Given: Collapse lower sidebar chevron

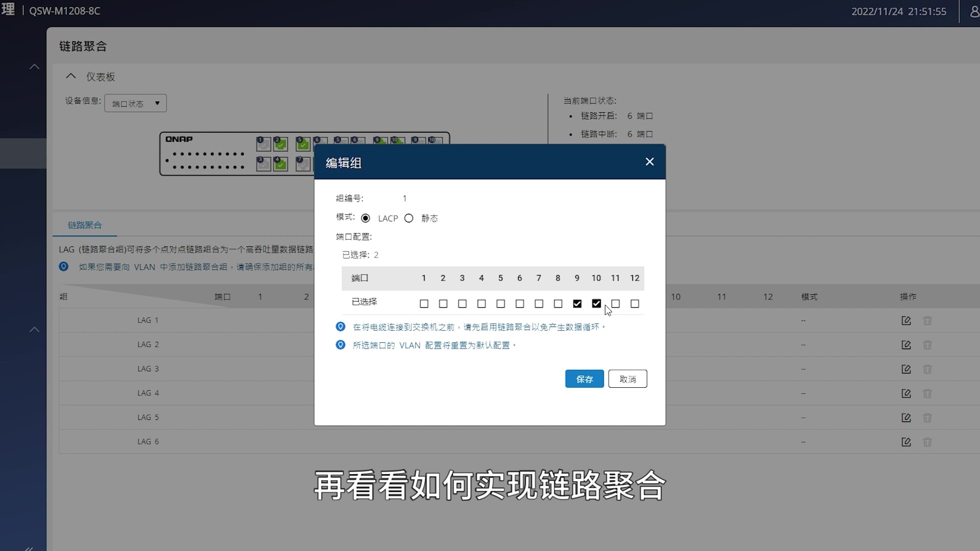Looking at the screenshot, I should point(34,330).
